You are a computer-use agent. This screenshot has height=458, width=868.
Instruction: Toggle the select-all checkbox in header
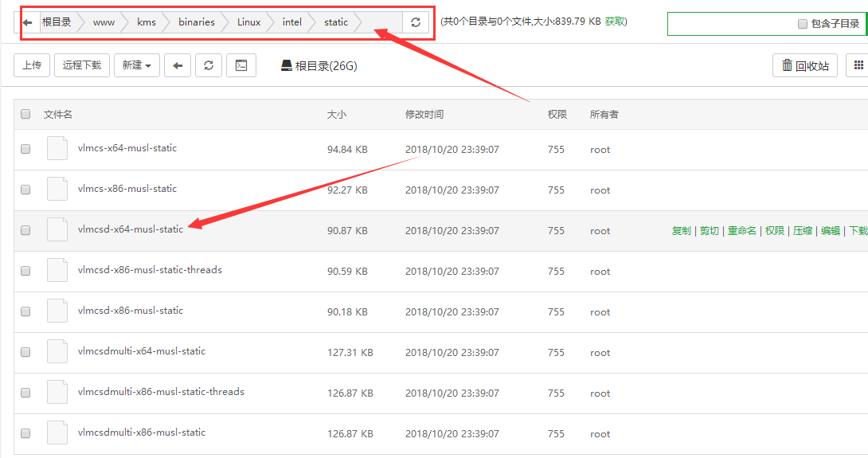(x=25, y=114)
